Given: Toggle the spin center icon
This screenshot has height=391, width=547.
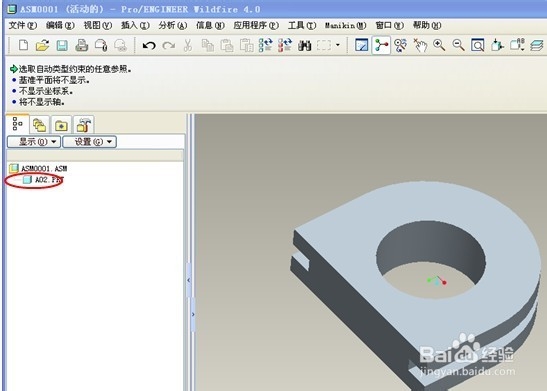Looking at the screenshot, I should 381,45.
